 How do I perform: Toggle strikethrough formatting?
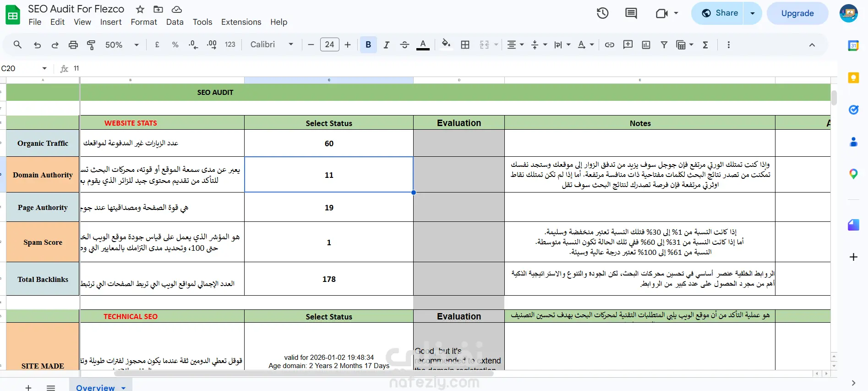pos(404,44)
